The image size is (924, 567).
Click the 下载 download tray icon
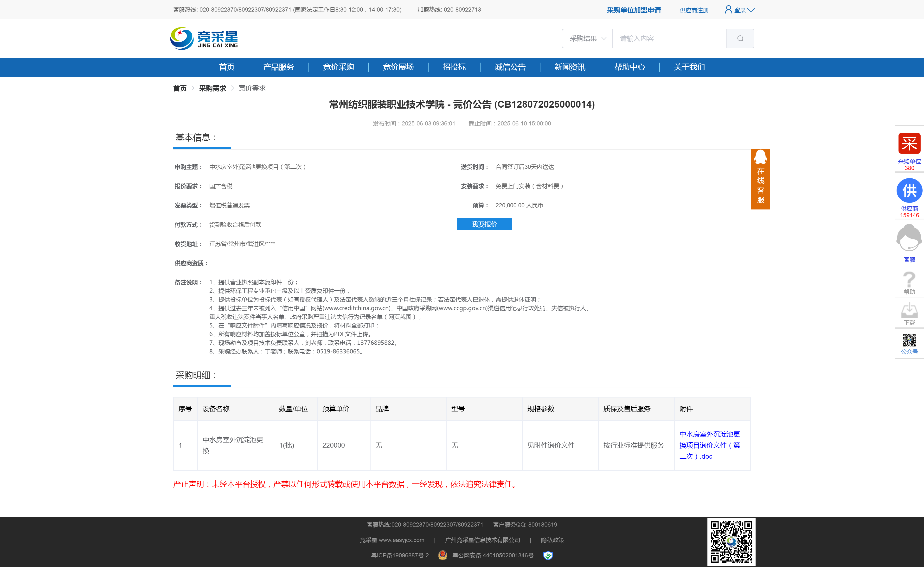[x=909, y=311]
